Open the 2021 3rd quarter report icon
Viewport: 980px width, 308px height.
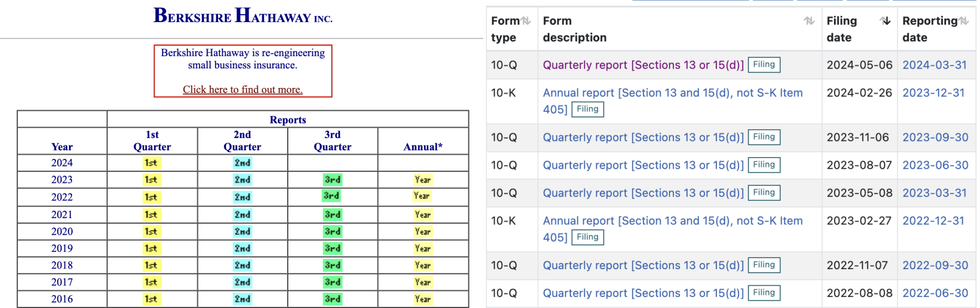click(333, 214)
